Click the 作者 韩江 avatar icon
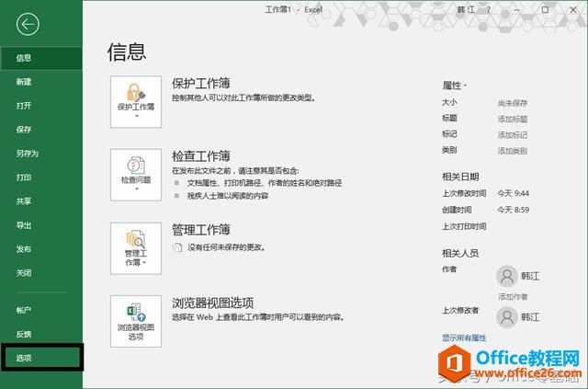 click(x=505, y=276)
